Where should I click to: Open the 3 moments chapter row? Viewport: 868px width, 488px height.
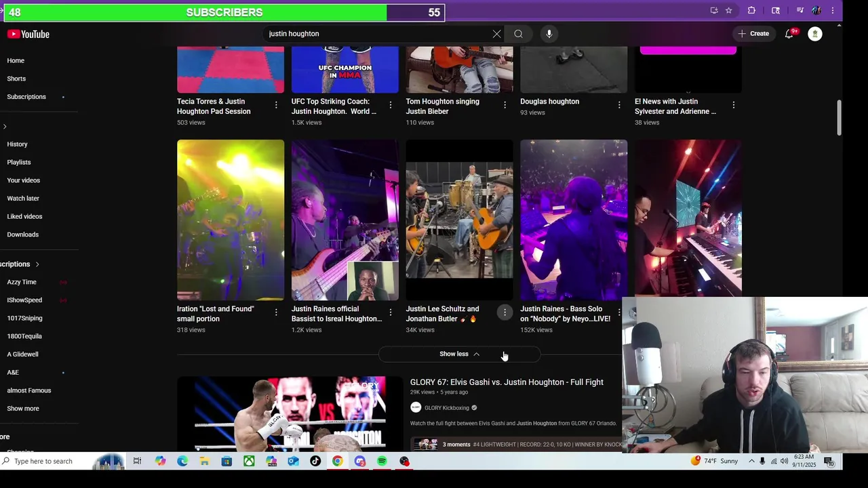(x=515, y=445)
